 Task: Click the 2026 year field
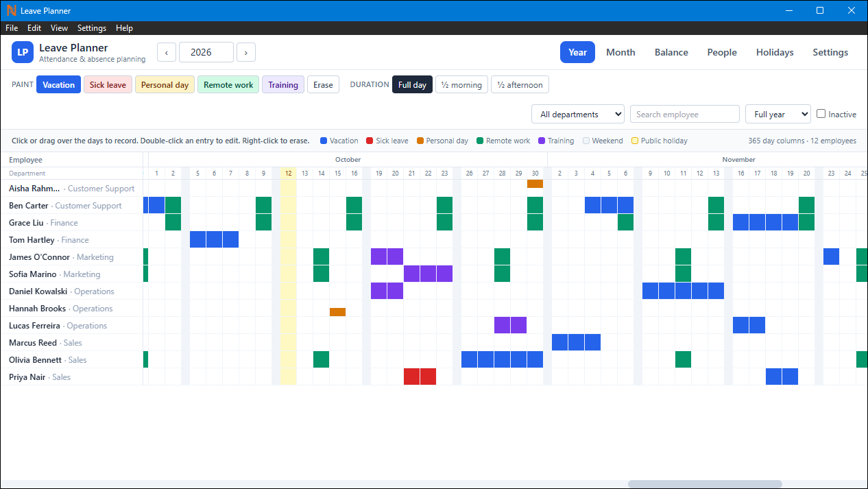[x=206, y=52]
